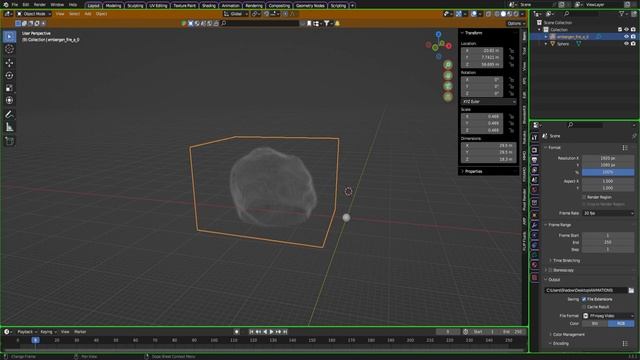Screen dimensions: 640x360
Task: Toggle the camera view gizmo button
Action: 448,86
